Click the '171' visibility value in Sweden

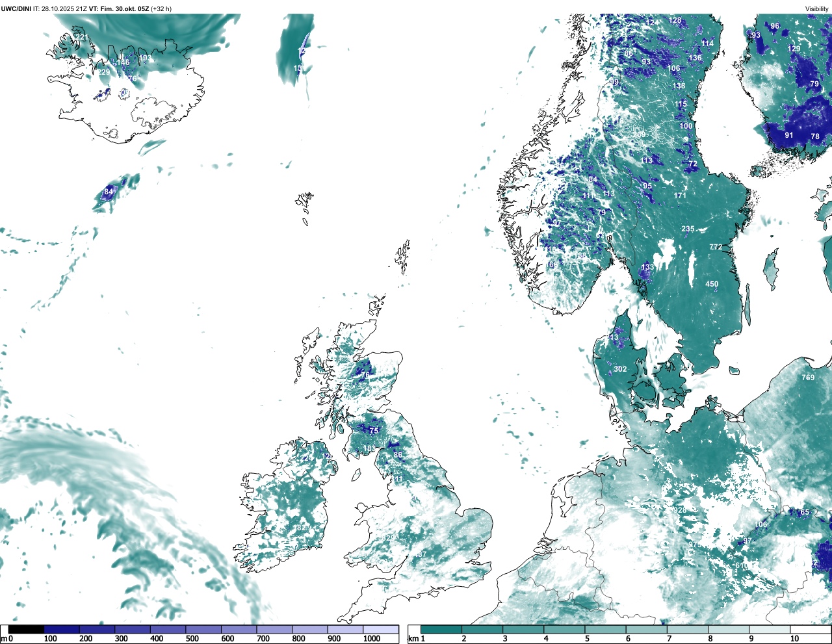(x=680, y=196)
